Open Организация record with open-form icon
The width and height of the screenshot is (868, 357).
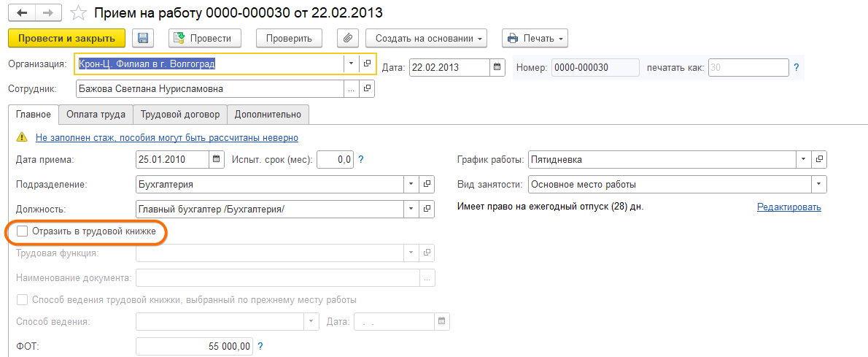(x=367, y=64)
